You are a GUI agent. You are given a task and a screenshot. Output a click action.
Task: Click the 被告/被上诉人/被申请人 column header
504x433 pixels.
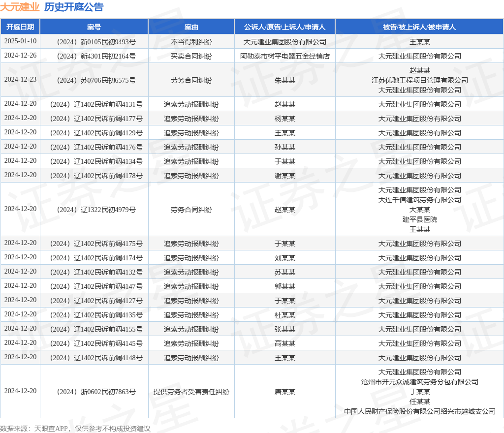click(x=419, y=27)
